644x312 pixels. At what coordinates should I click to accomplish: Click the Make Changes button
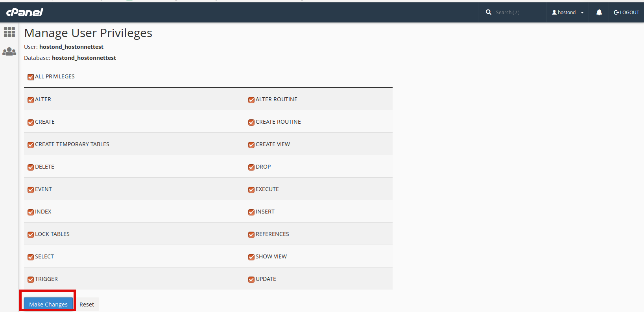[48, 304]
